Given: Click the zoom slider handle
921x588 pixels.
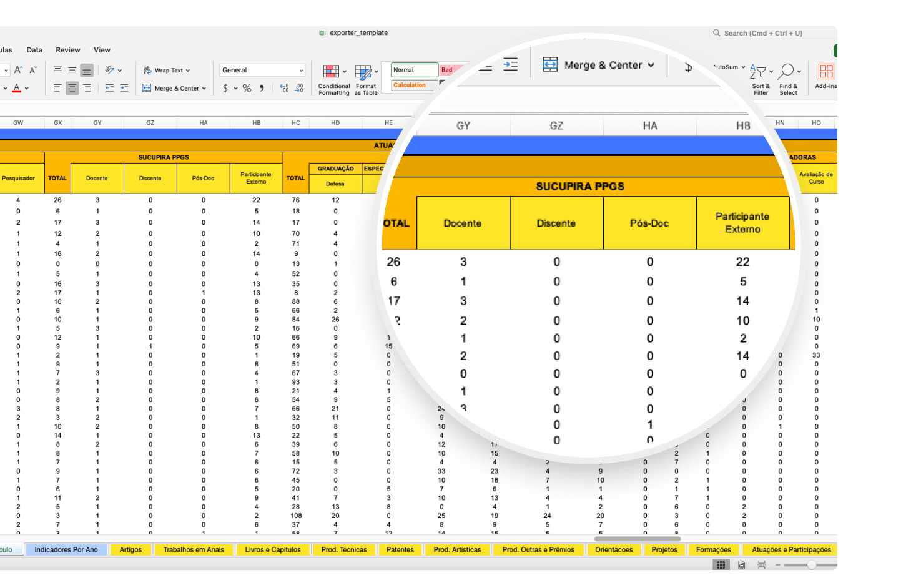Looking at the screenshot, I should [812, 565].
